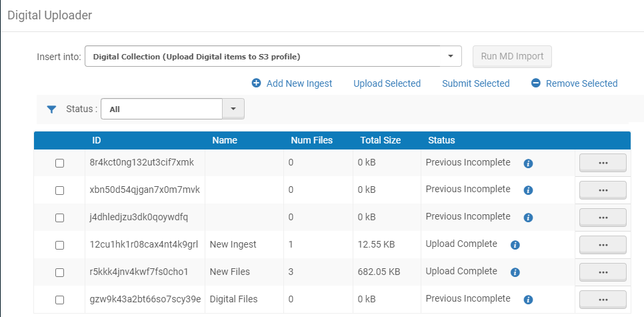Select checkbox for New Ingest row
The height and width of the screenshot is (317, 644).
(x=59, y=245)
